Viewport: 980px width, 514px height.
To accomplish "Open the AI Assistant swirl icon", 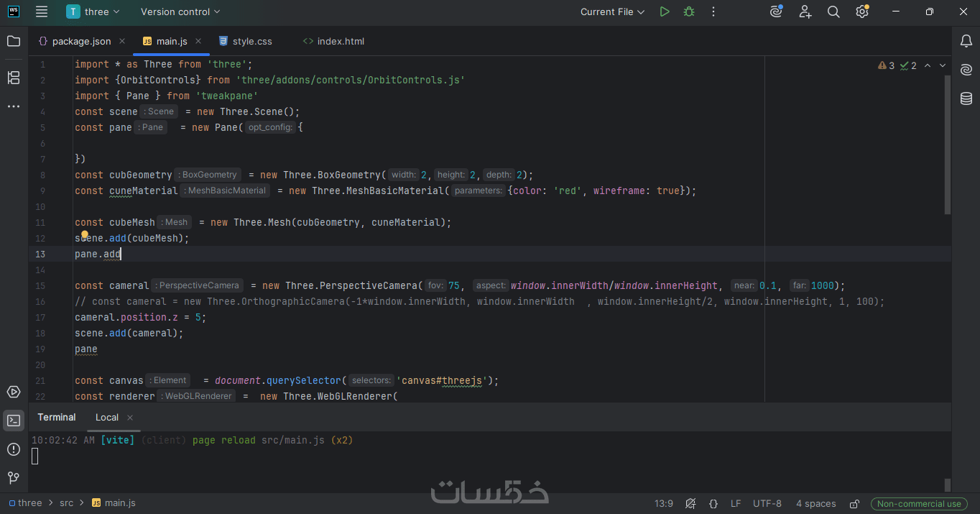I will tap(966, 70).
